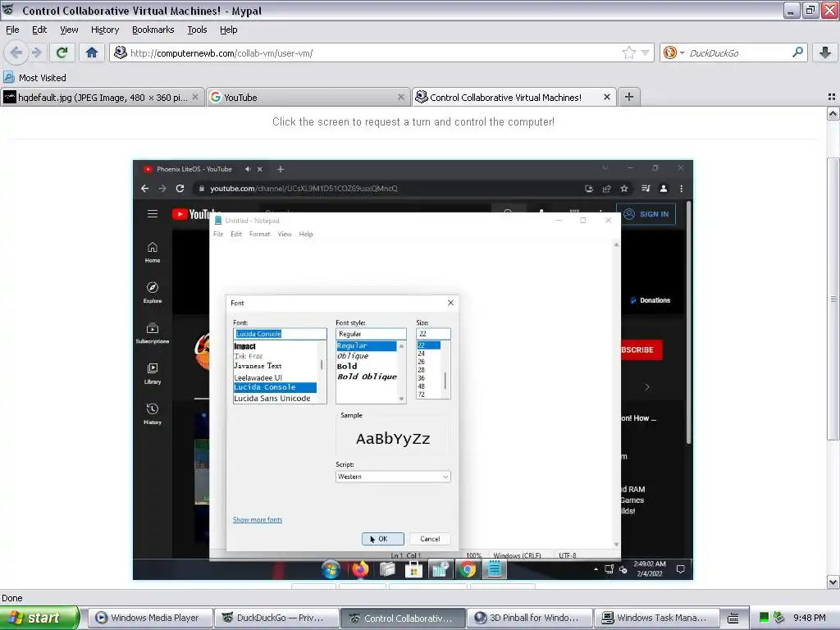Viewport: 840px width, 630px height.
Task: Go to home page icon
Action: [92, 52]
